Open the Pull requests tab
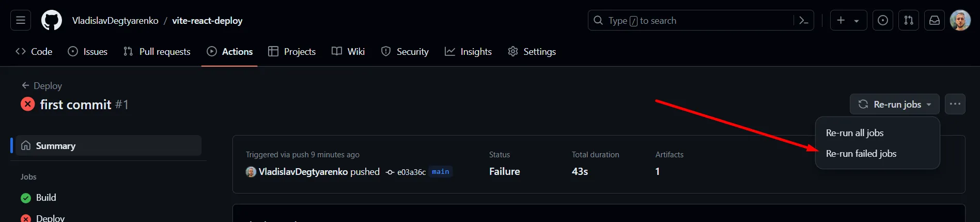This screenshot has width=980, height=222. point(157,52)
